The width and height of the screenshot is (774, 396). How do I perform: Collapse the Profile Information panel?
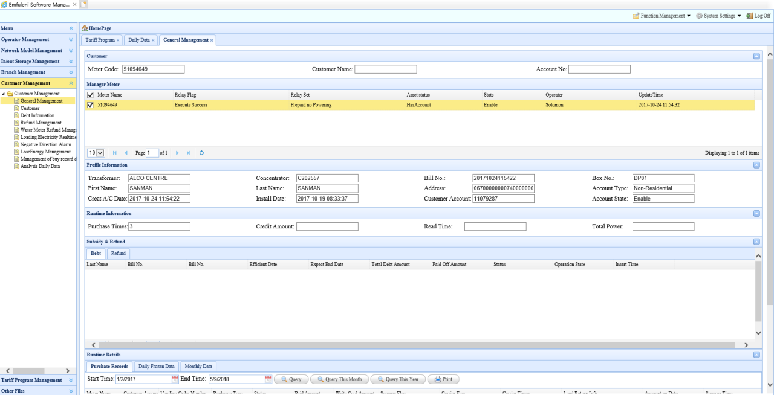[x=756, y=165]
